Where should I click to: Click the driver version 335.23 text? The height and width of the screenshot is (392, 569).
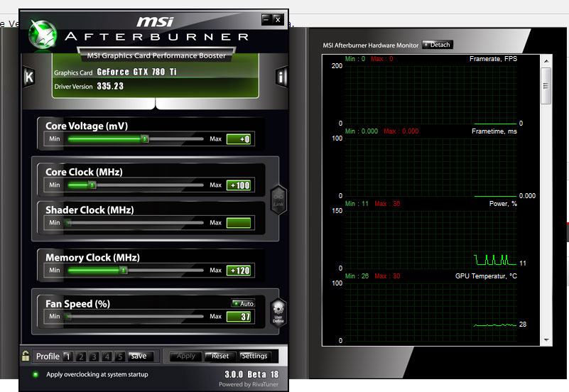point(110,87)
